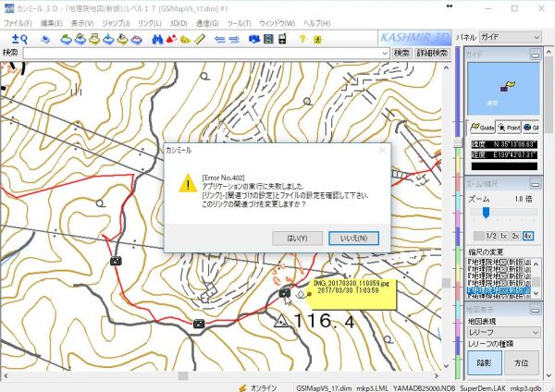Click the オンライン status bar entry
Viewport: 555px width, 392px height.
[258, 387]
